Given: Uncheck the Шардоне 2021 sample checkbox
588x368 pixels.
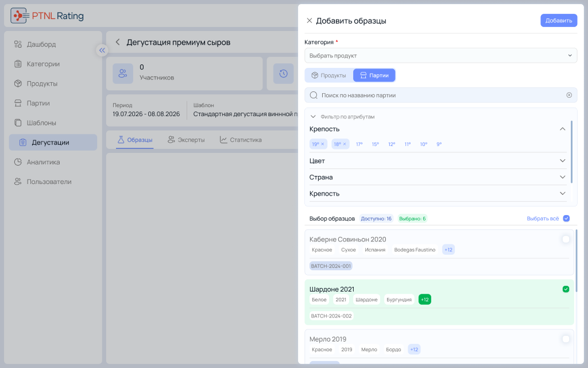Looking at the screenshot, I should pos(566,289).
